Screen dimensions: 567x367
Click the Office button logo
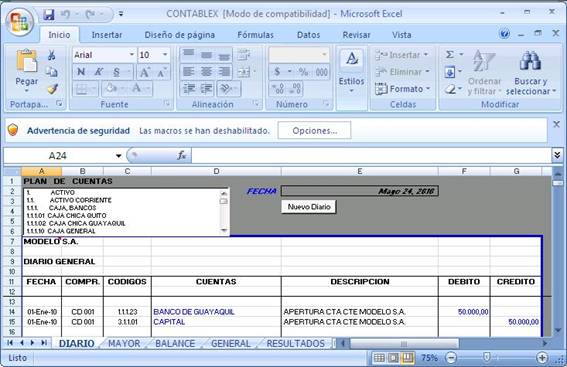click(x=20, y=22)
